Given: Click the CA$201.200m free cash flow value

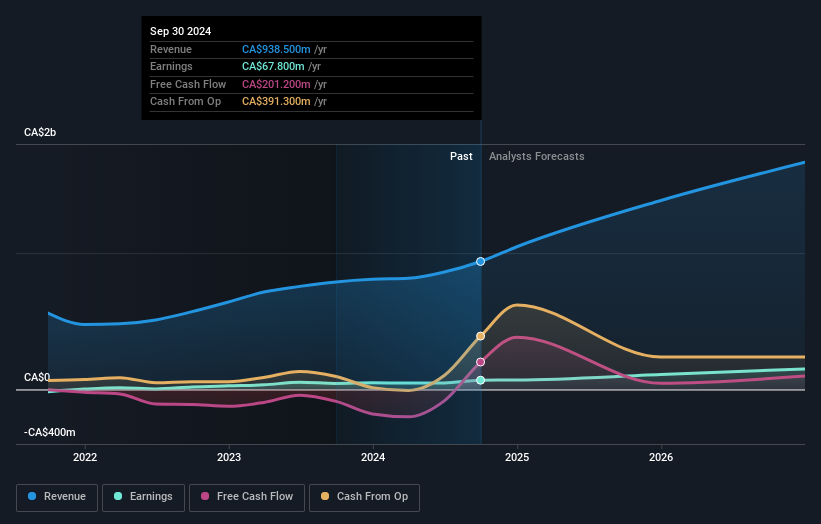Looking at the screenshot, I should 276,84.
